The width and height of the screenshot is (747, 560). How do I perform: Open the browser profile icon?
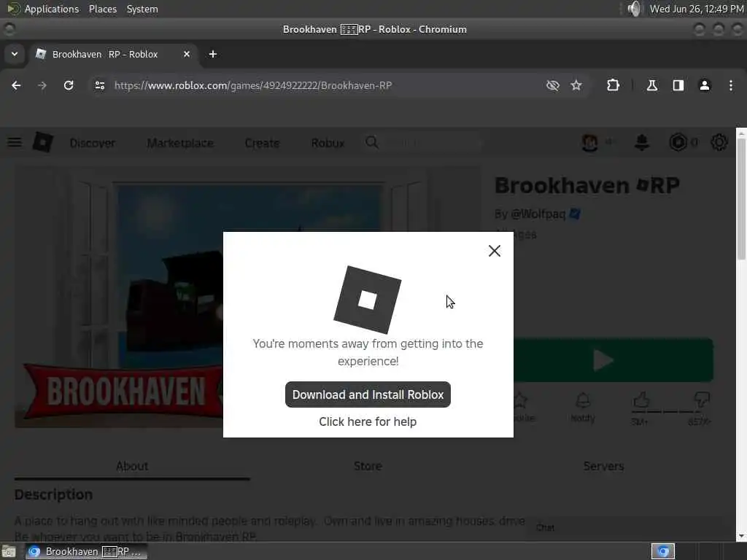pyautogui.click(x=705, y=85)
